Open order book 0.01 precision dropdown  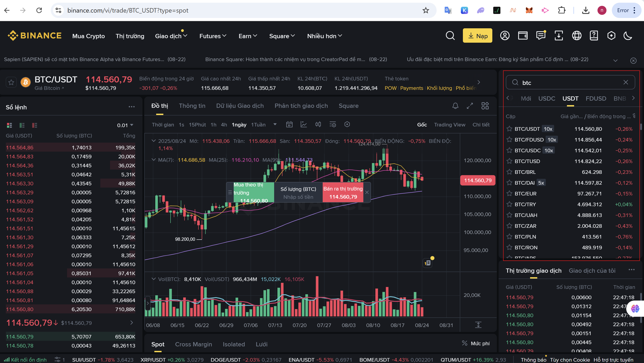pyautogui.click(x=125, y=125)
